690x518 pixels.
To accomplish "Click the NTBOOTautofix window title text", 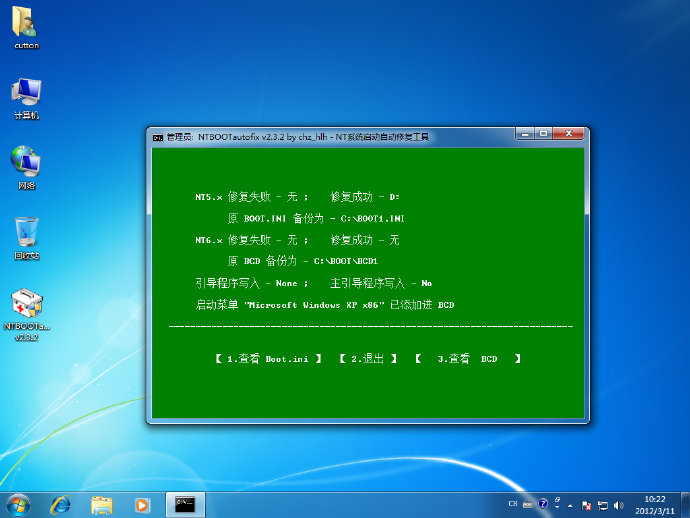I will pyautogui.click(x=297, y=137).
